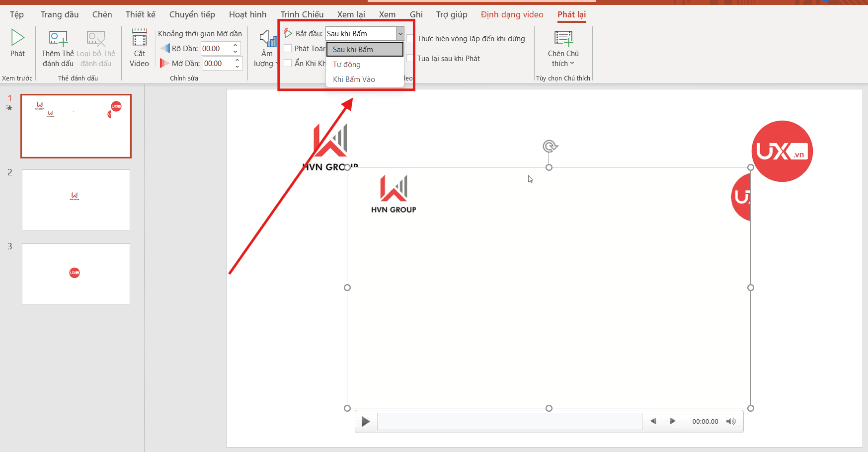Choose Khi Bấm Vào option
The image size is (868, 452).
354,79
